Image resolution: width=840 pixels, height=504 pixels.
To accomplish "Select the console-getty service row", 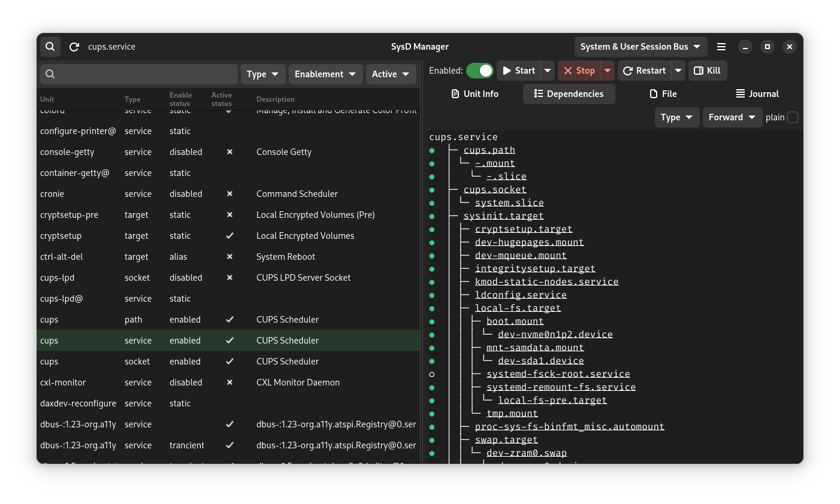I will 229,152.
